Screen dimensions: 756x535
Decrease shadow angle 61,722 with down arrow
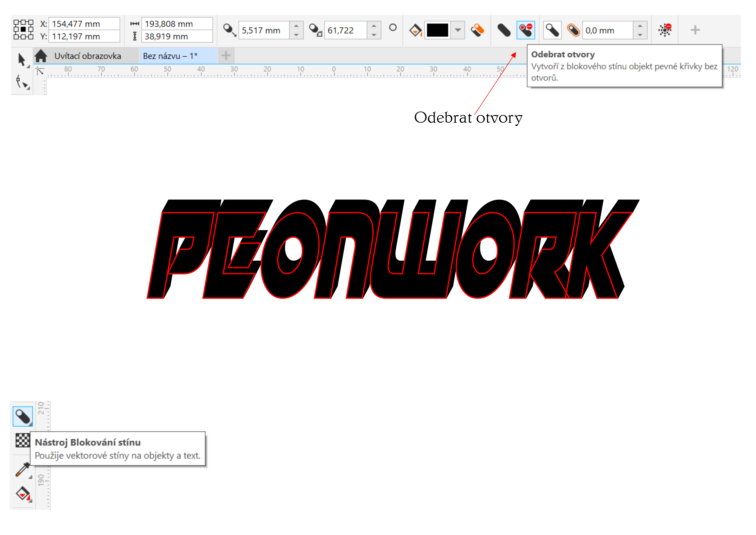pos(374,35)
